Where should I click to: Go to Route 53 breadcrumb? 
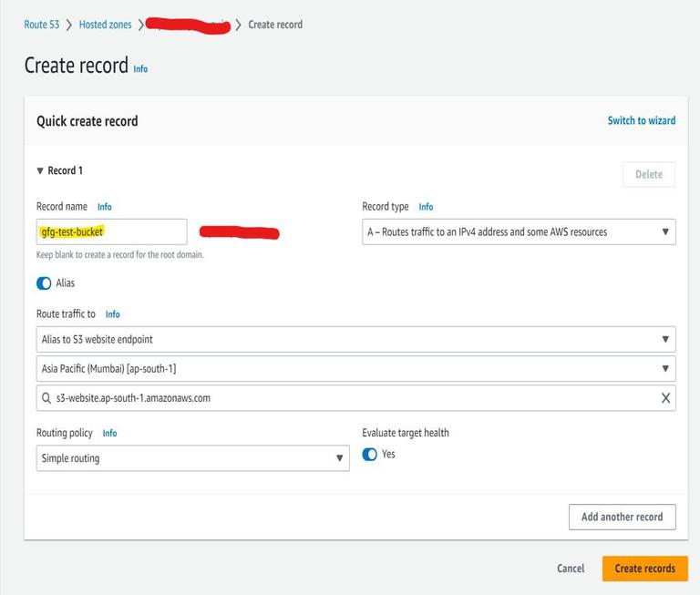click(42, 25)
